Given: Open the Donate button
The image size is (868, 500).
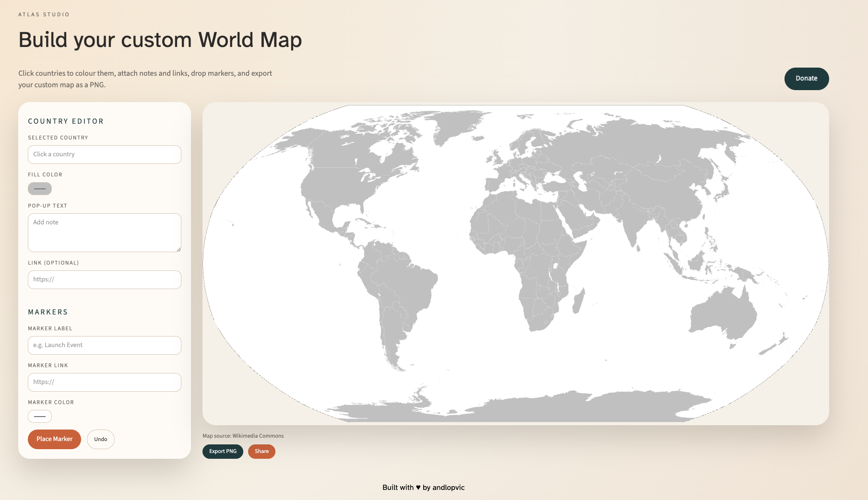Looking at the screenshot, I should pos(806,79).
